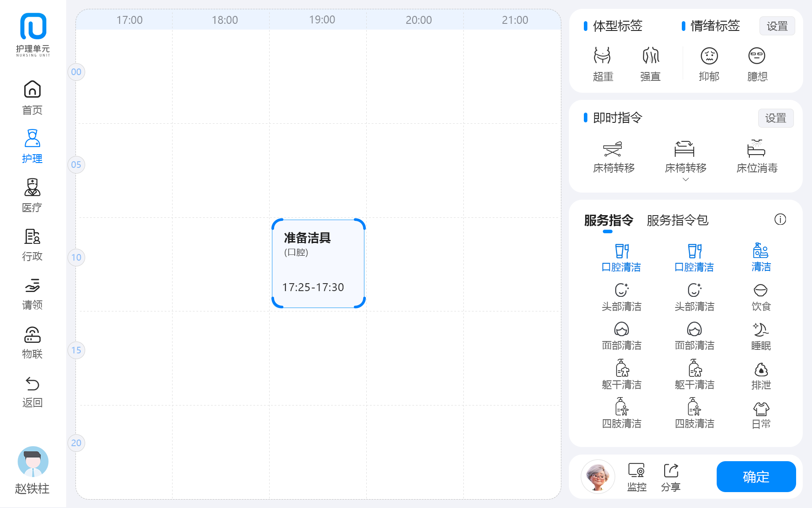The height and width of the screenshot is (508, 812).
Task: Expand the chevron under 床椅转移
Action: point(685,179)
